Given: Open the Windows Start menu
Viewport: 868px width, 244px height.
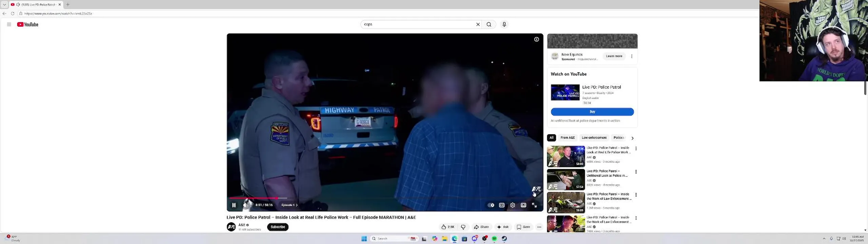Looking at the screenshot, I should click(x=364, y=239).
